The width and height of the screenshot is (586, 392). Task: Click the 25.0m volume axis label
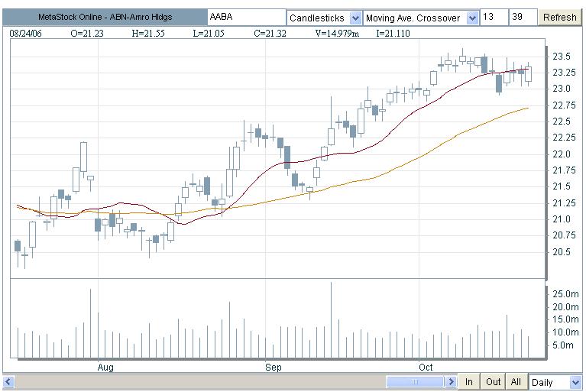coord(565,293)
